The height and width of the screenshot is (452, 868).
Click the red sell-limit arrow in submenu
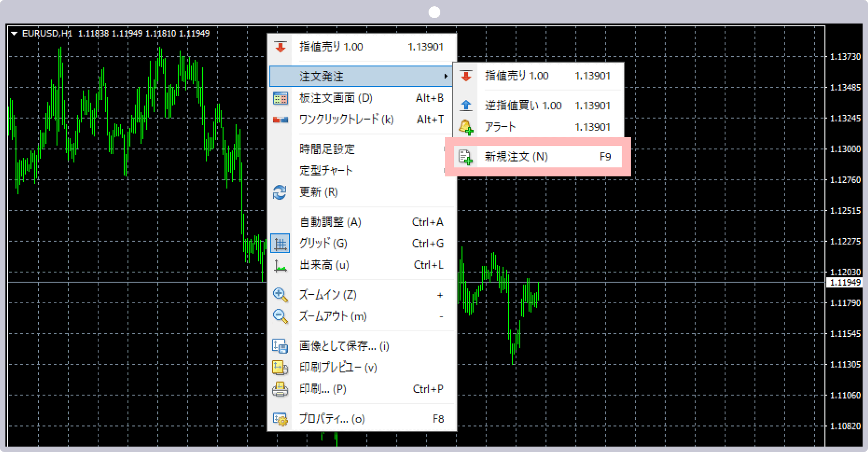pos(466,76)
